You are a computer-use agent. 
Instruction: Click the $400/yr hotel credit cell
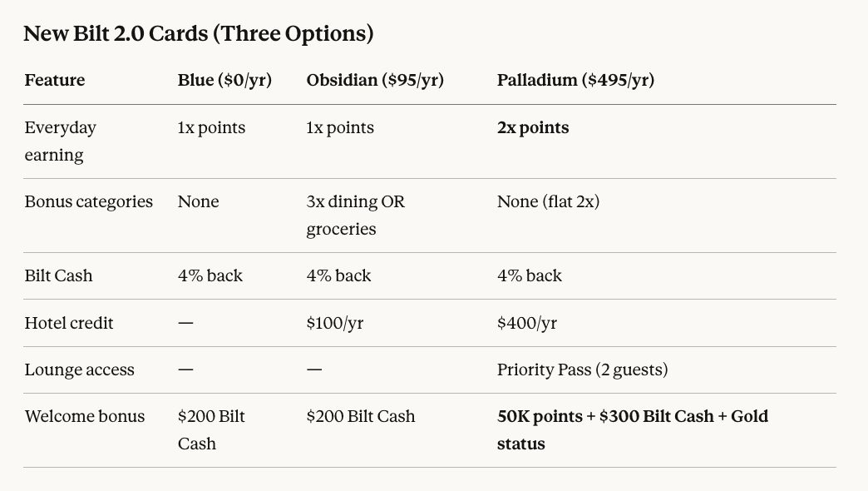pyautogui.click(x=527, y=323)
